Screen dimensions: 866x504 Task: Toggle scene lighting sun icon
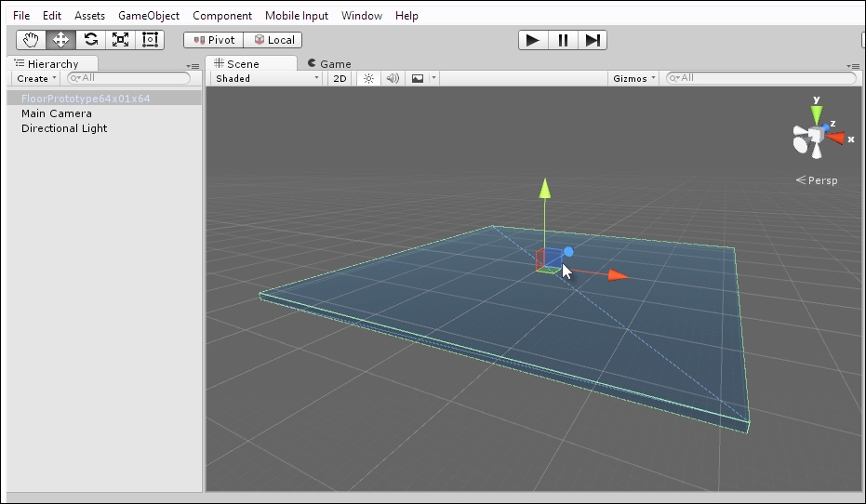coord(368,79)
